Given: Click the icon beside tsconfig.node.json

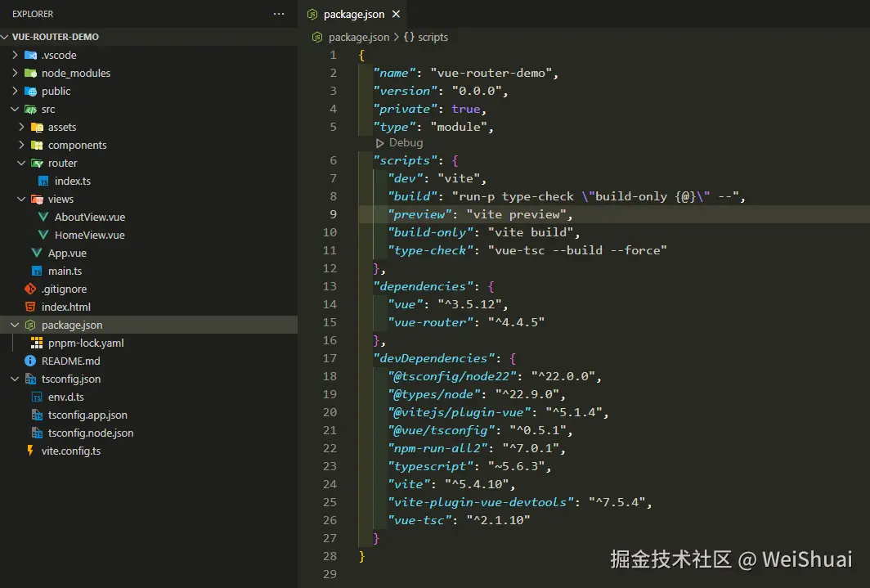Looking at the screenshot, I should point(37,433).
